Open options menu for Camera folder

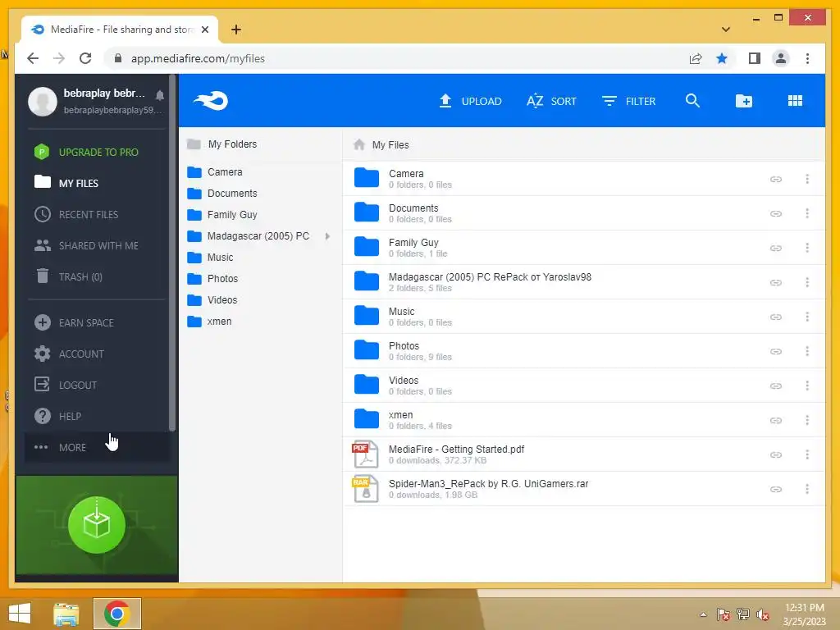pyautogui.click(x=807, y=179)
